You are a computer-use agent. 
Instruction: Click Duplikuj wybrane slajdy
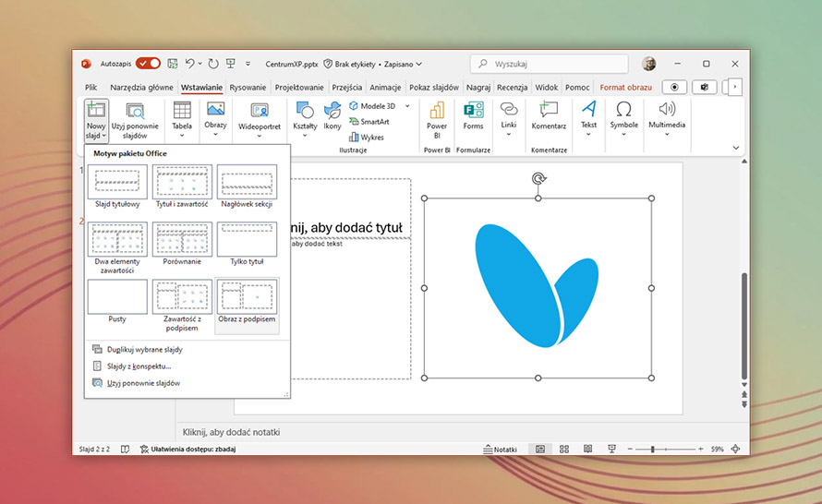pyautogui.click(x=138, y=350)
